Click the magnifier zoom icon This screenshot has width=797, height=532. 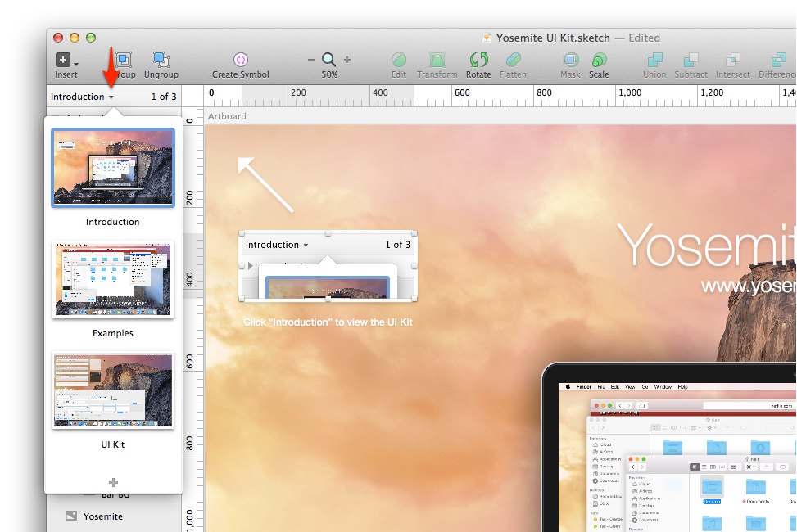point(328,60)
